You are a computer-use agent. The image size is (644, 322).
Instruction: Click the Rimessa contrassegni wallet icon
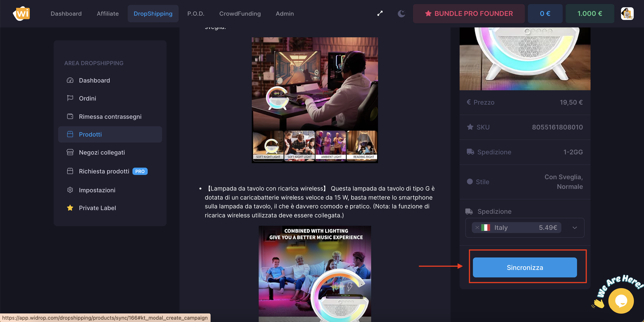tap(70, 116)
